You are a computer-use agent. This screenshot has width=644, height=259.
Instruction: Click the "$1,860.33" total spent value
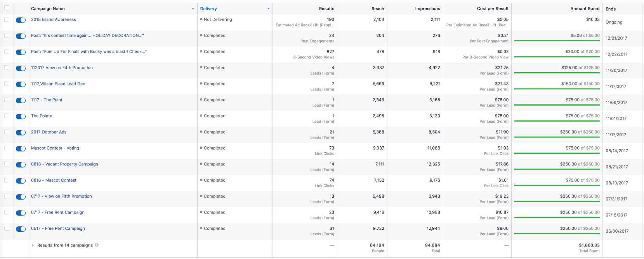click(x=589, y=245)
